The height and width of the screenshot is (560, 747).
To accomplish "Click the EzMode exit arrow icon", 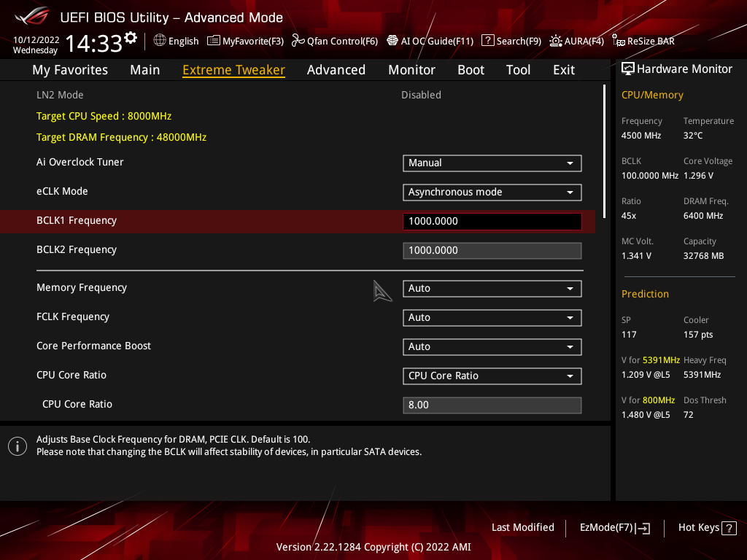I will click(x=643, y=528).
